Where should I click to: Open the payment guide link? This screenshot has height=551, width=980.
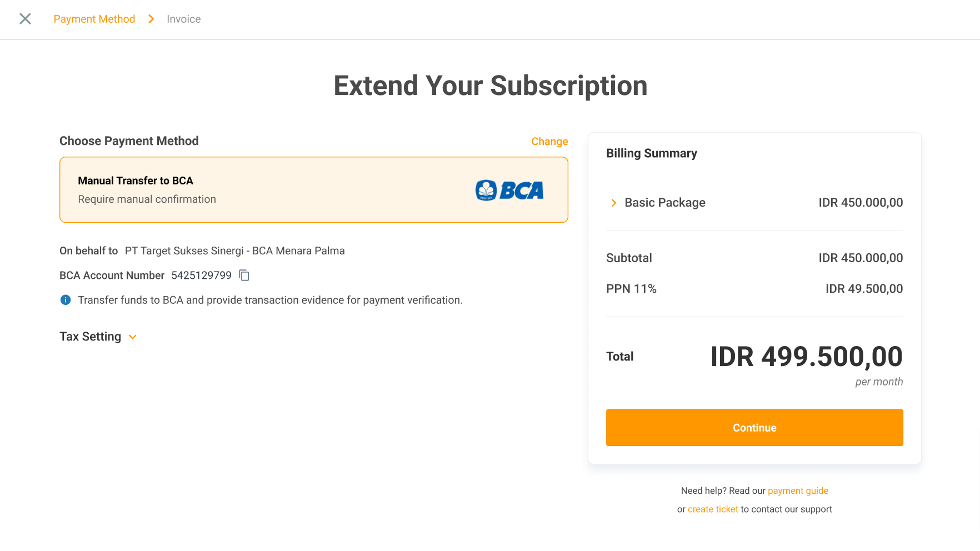click(x=798, y=490)
